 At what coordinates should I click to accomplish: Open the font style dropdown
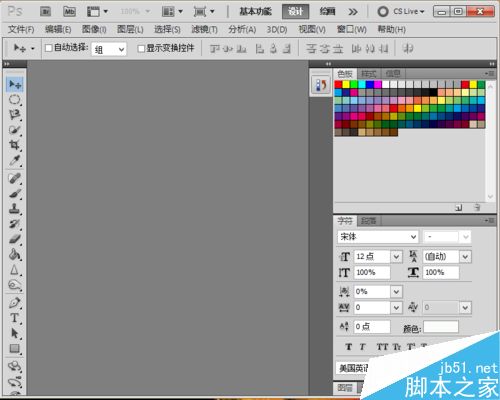click(x=447, y=237)
